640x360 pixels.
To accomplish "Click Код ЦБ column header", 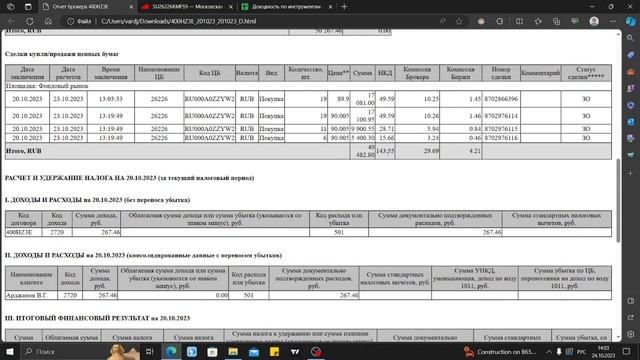I will tap(209, 73).
